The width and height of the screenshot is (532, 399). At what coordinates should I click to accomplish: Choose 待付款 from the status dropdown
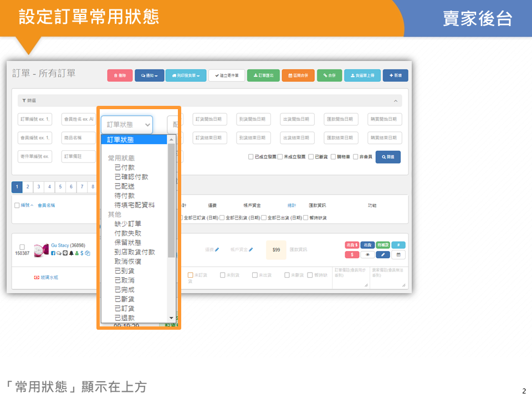click(124, 196)
